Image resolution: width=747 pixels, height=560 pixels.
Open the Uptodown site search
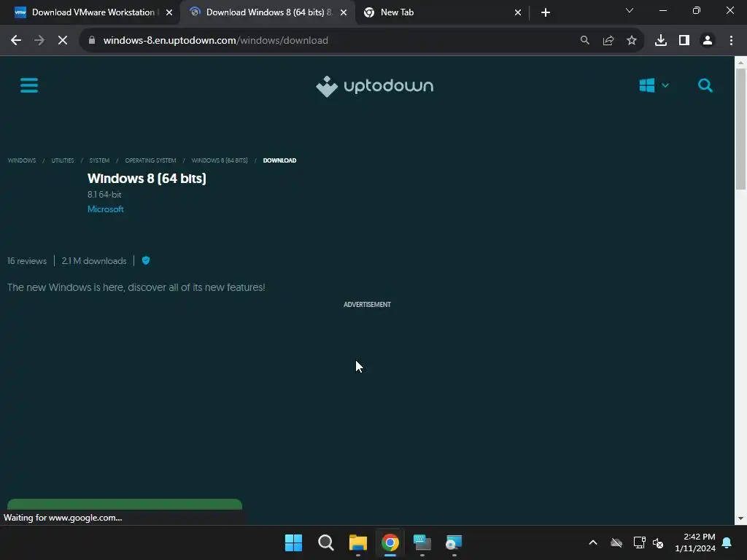(x=705, y=86)
